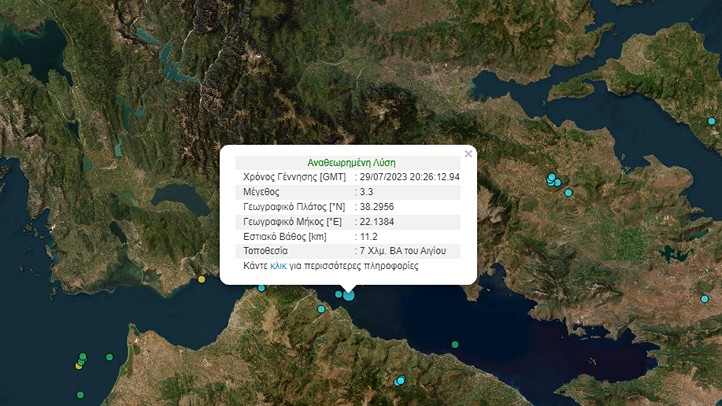Click the focal depth value 11.2
Viewport: 722px width, 406px height.
(x=368, y=236)
